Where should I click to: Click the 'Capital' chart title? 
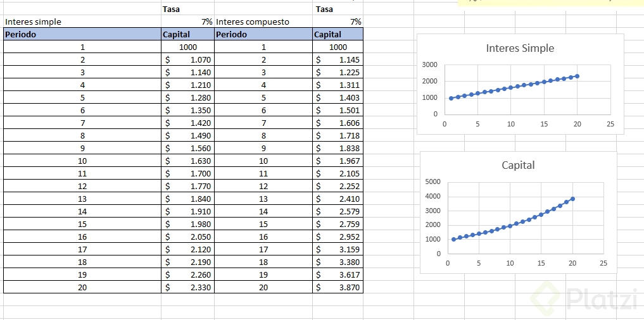click(519, 165)
